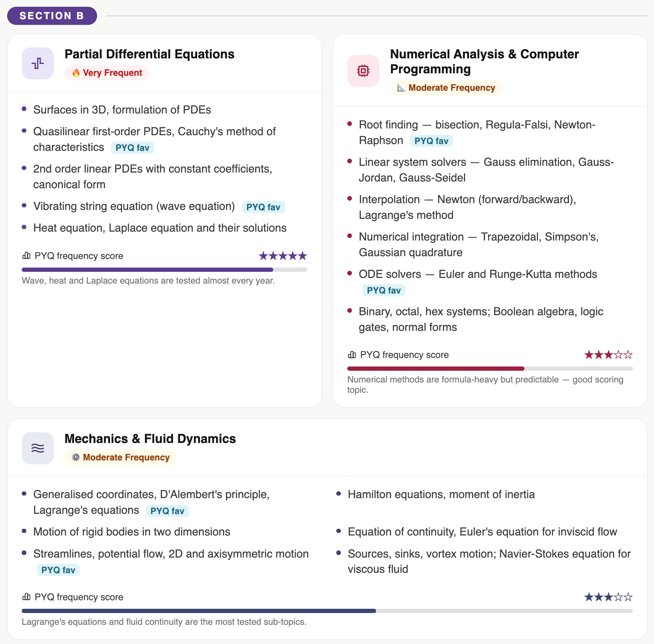Open the Mechanics & Fluid Dynamics heading

[150, 439]
